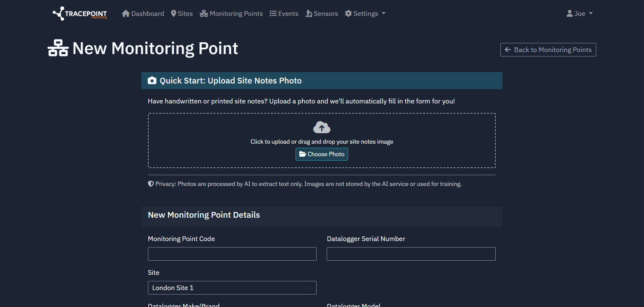Click the Joe user profile icon
The height and width of the screenshot is (307, 644).
click(x=569, y=13)
